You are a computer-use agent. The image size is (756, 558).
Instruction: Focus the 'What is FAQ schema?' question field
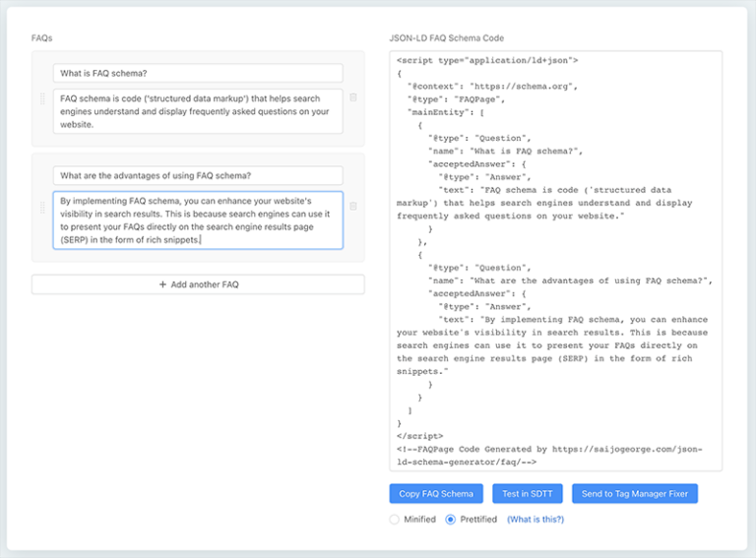point(198,73)
